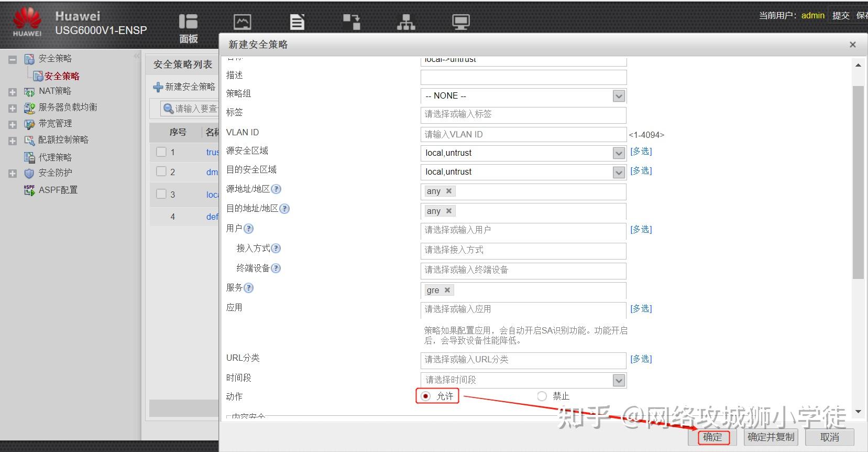Remove the gre service tag
The width and height of the screenshot is (868, 452).
[447, 290]
